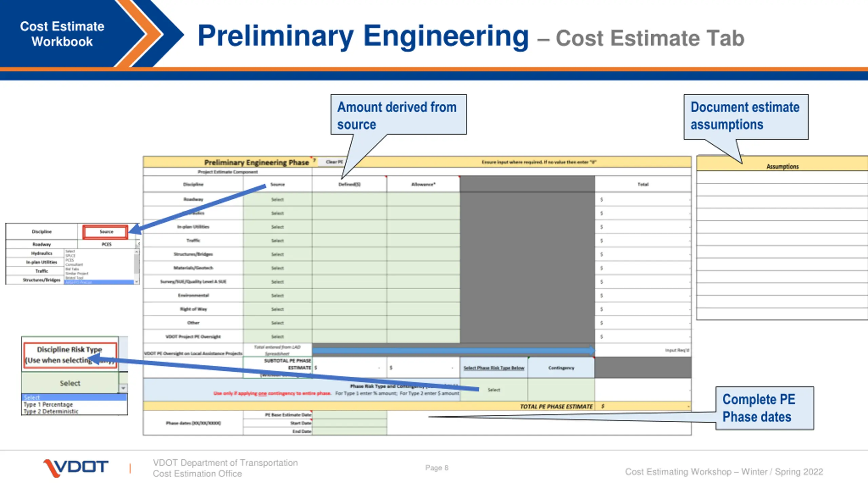Viewport: 868px width, 488px height.
Task: Click the End Date input cell
Action: coord(349,431)
